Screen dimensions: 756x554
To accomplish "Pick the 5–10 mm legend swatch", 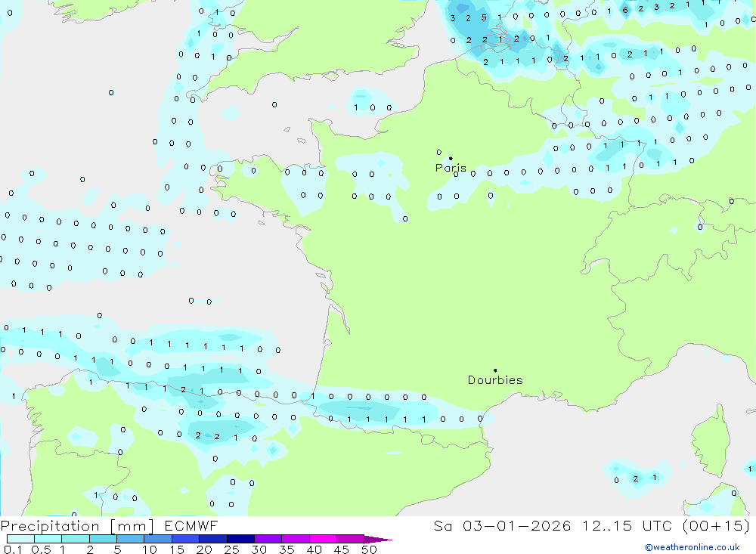I will click(x=130, y=539).
